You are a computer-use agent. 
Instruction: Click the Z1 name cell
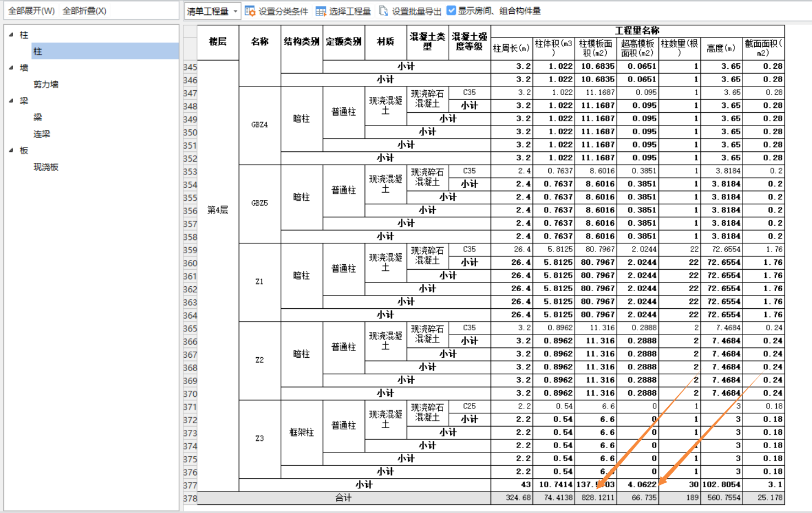[260, 282]
